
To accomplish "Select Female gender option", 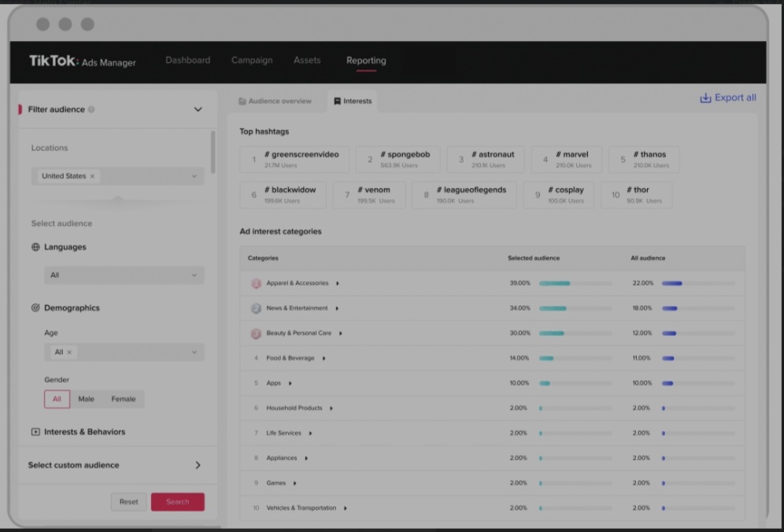I will point(124,399).
